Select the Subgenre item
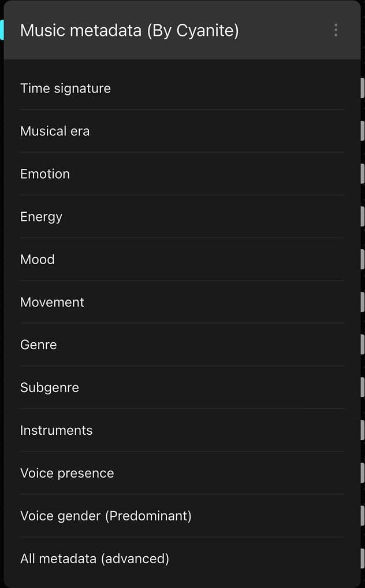Screen dimensions: 365x588 (50, 387)
